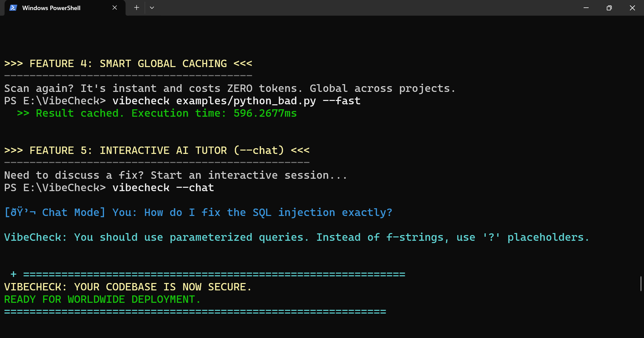Click the 'vibecheck --chat' command text
Screen dimensions: 644x338
(x=163, y=188)
